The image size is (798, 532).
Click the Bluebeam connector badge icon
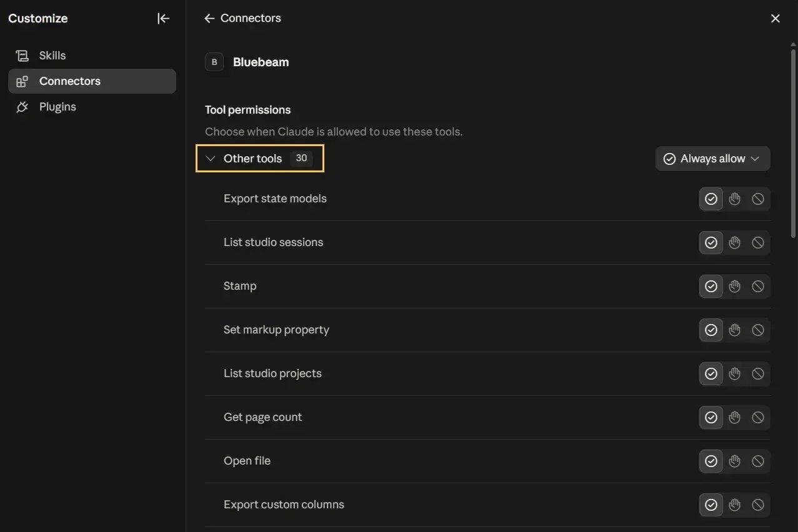[x=214, y=62]
